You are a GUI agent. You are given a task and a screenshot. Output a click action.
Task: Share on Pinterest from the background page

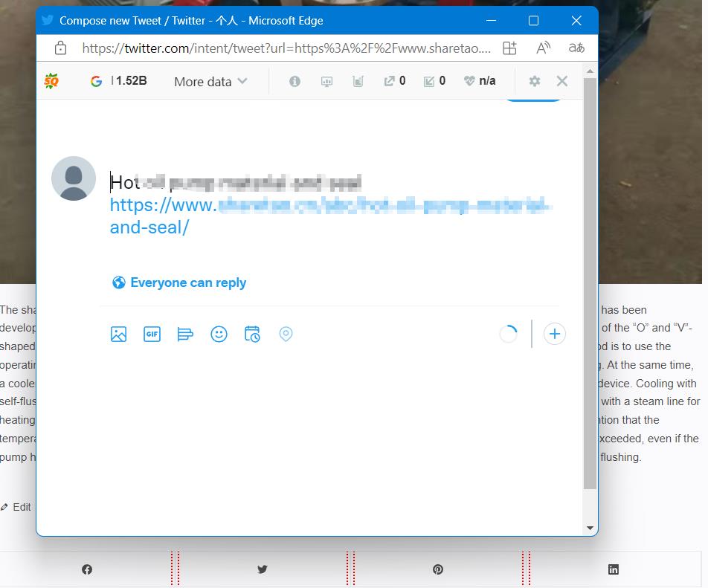438,569
